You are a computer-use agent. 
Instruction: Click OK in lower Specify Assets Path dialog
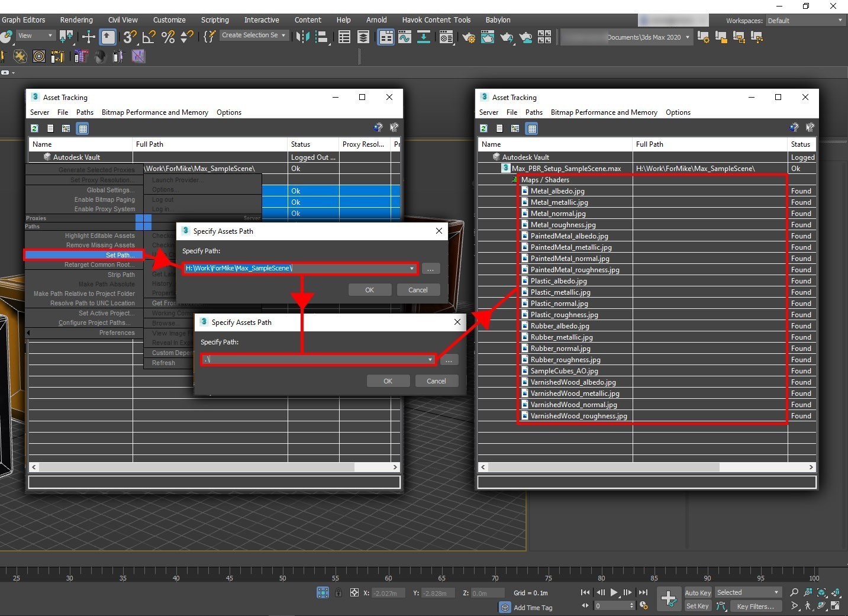pos(388,381)
